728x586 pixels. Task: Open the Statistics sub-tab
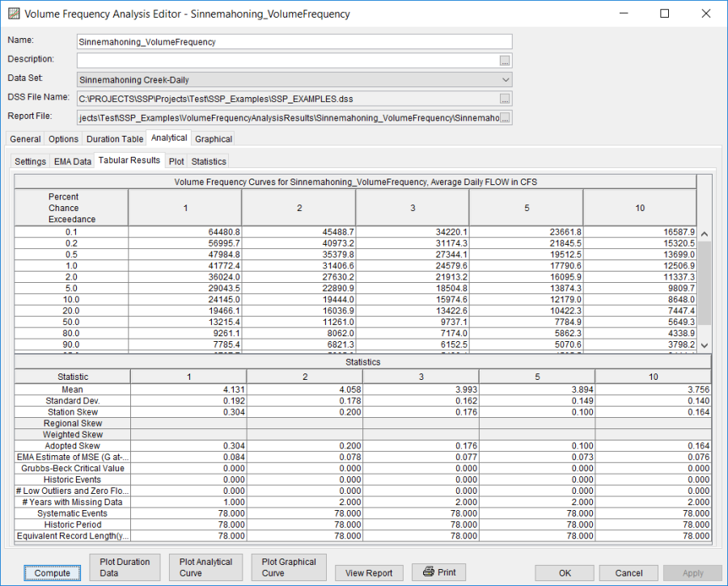[x=209, y=162]
